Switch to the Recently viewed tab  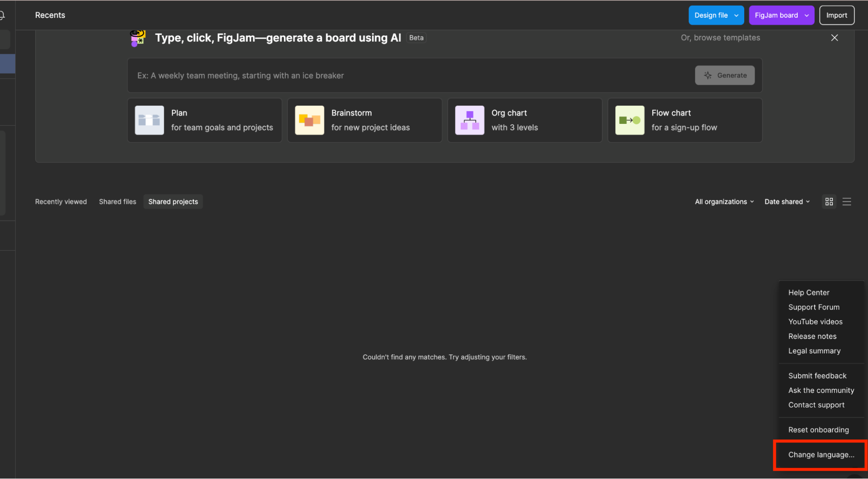pyautogui.click(x=61, y=202)
